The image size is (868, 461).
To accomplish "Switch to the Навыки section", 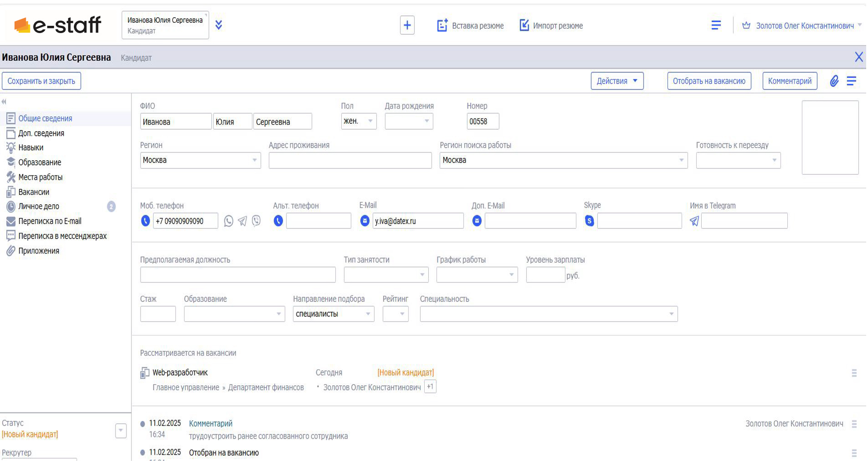I will tap(31, 148).
